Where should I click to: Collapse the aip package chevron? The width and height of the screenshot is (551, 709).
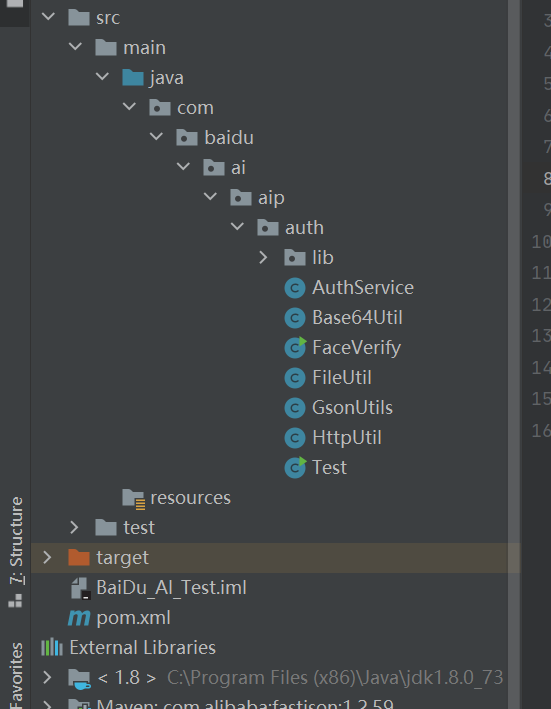[210, 197]
